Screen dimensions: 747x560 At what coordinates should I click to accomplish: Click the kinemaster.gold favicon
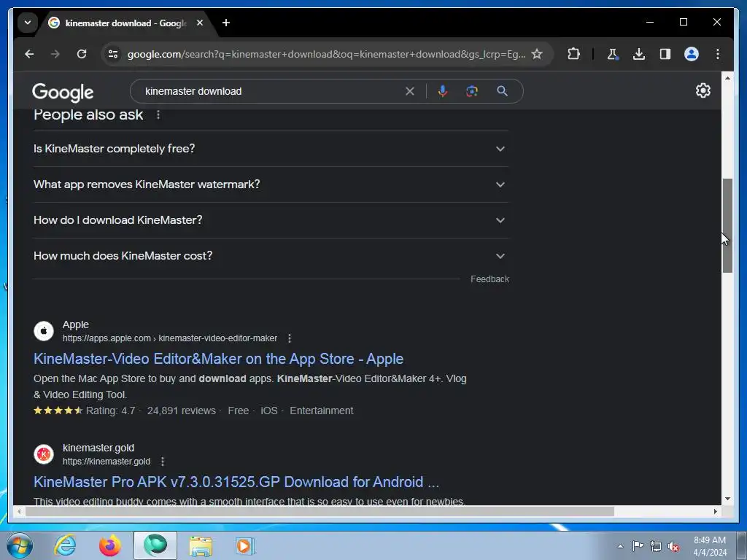point(43,454)
